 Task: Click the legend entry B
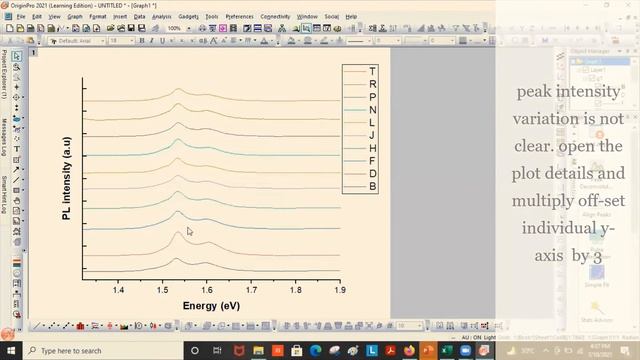[x=360, y=187]
